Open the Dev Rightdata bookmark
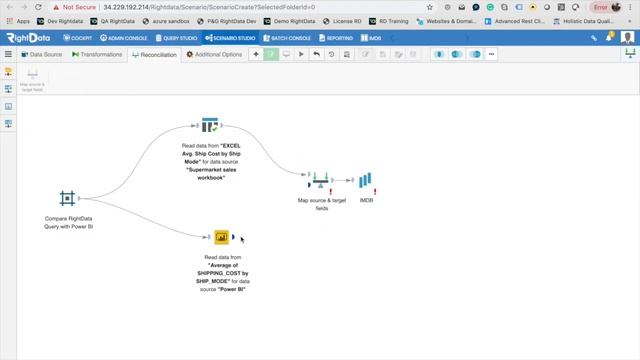This screenshot has height=360, width=640. (60, 21)
